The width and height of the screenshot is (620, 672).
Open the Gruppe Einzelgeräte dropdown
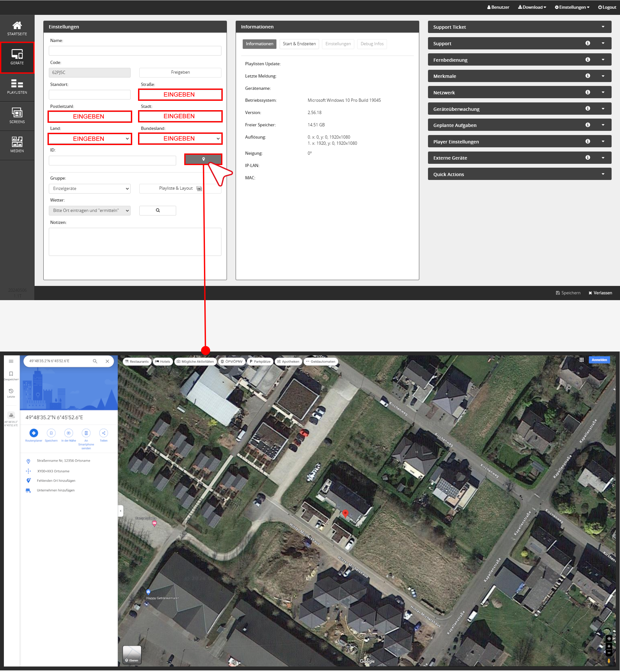pyautogui.click(x=90, y=189)
